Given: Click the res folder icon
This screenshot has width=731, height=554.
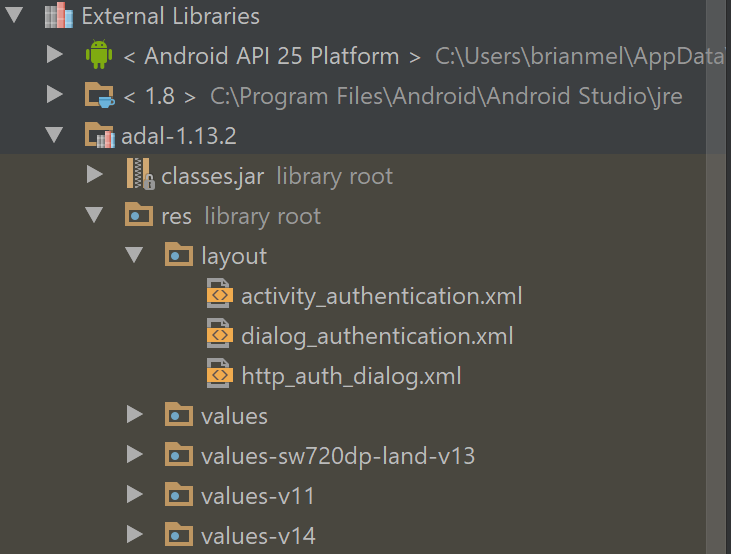Looking at the screenshot, I should [139, 215].
